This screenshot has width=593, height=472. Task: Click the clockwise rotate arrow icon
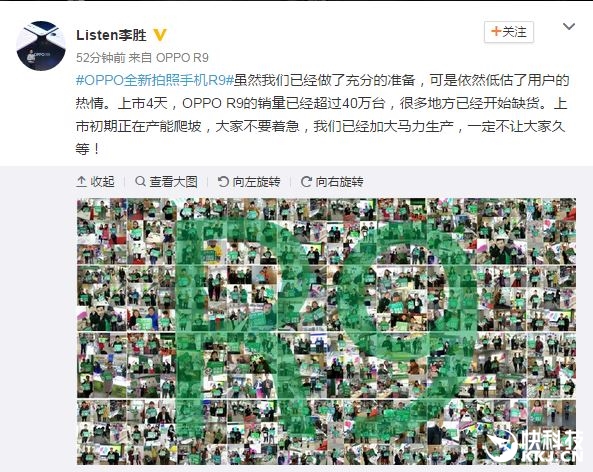tap(306, 182)
